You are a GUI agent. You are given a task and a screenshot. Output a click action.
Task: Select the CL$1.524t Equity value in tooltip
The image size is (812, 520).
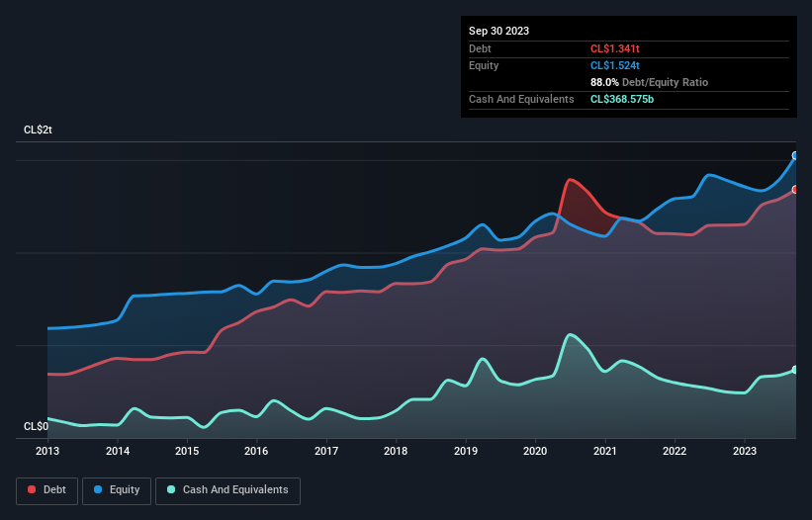[x=615, y=65]
